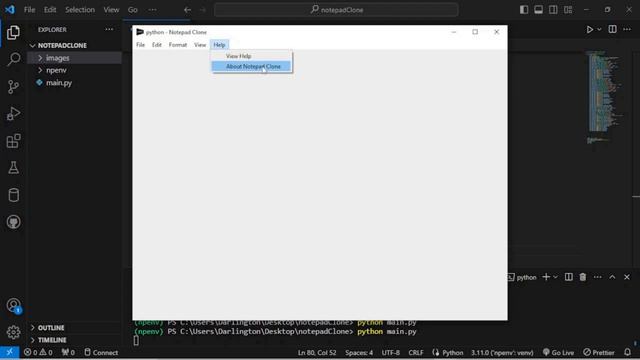The width and height of the screenshot is (640, 360).
Task: Click the Prettier status bar item
Action: point(599,353)
